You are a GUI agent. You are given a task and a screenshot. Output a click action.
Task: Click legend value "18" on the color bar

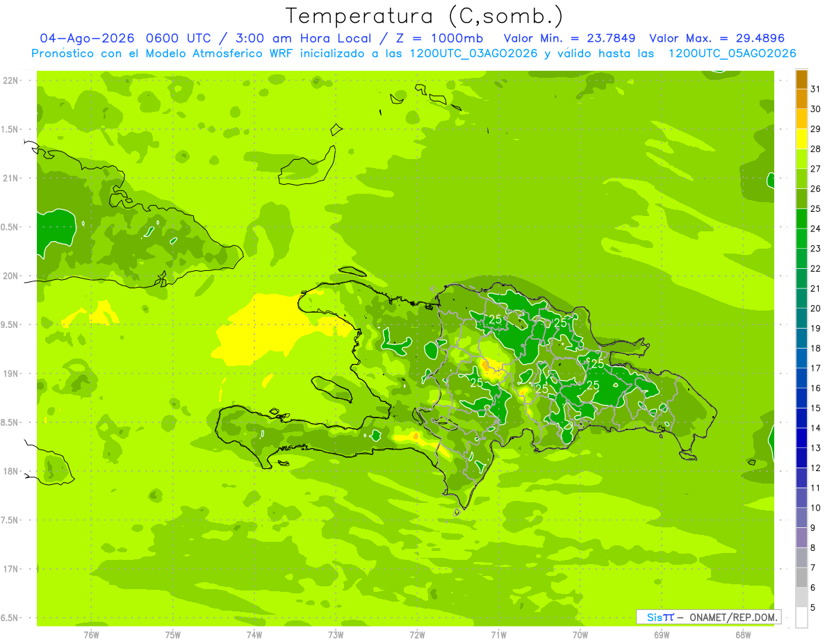816,348
